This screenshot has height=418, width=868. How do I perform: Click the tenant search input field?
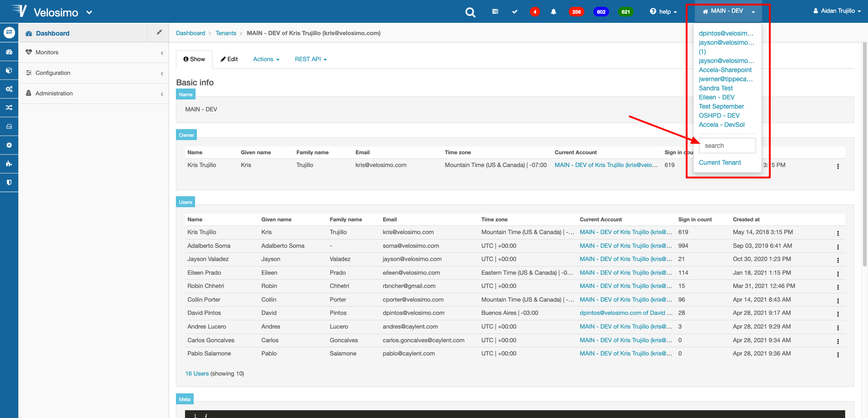point(727,146)
